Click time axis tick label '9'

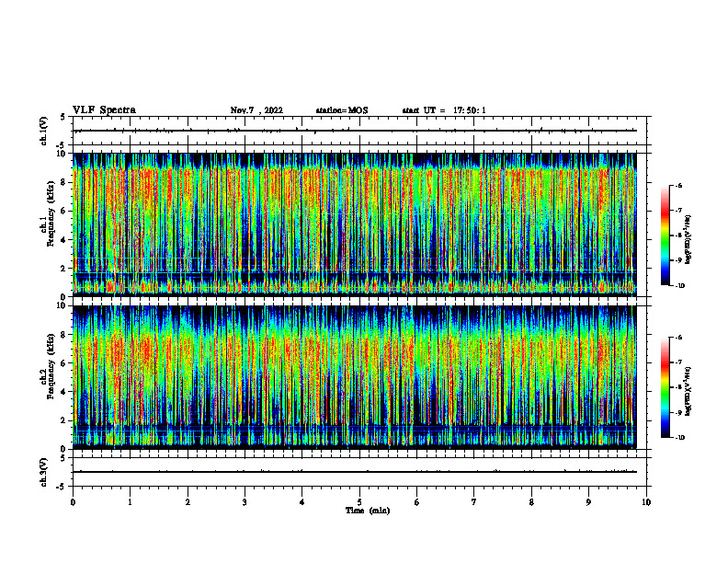tap(588, 502)
